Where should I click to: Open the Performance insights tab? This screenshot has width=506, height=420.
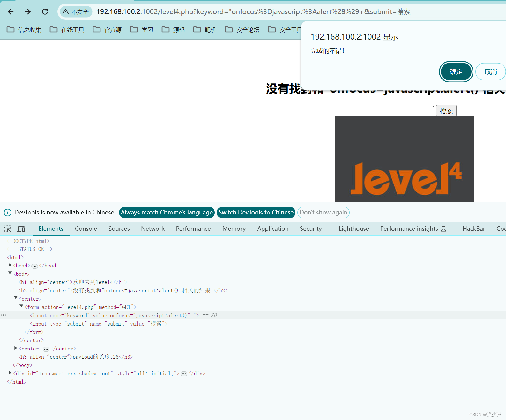(413, 229)
